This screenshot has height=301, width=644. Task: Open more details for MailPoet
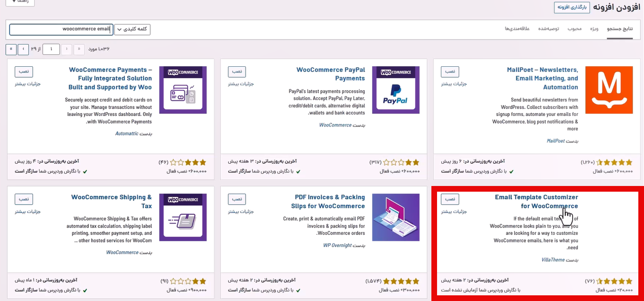(x=453, y=83)
